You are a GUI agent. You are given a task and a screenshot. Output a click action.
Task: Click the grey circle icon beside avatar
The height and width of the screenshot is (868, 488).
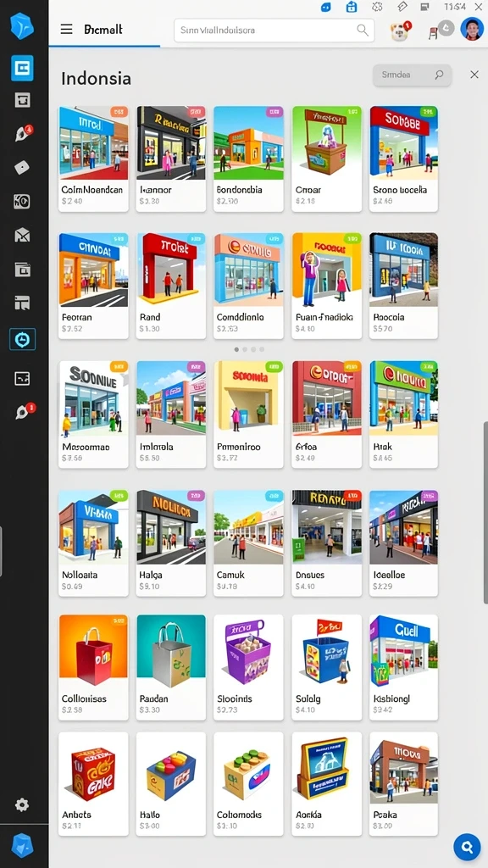(x=446, y=28)
